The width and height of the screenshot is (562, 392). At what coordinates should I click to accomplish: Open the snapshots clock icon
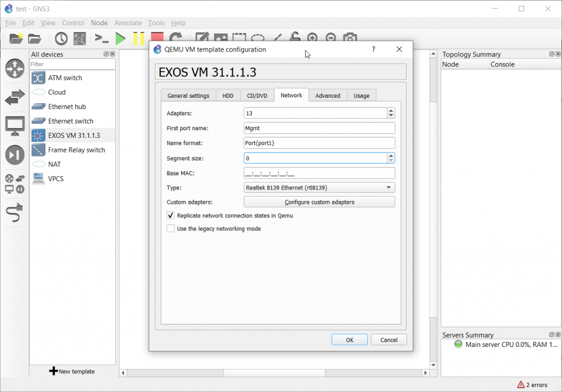[x=61, y=38]
